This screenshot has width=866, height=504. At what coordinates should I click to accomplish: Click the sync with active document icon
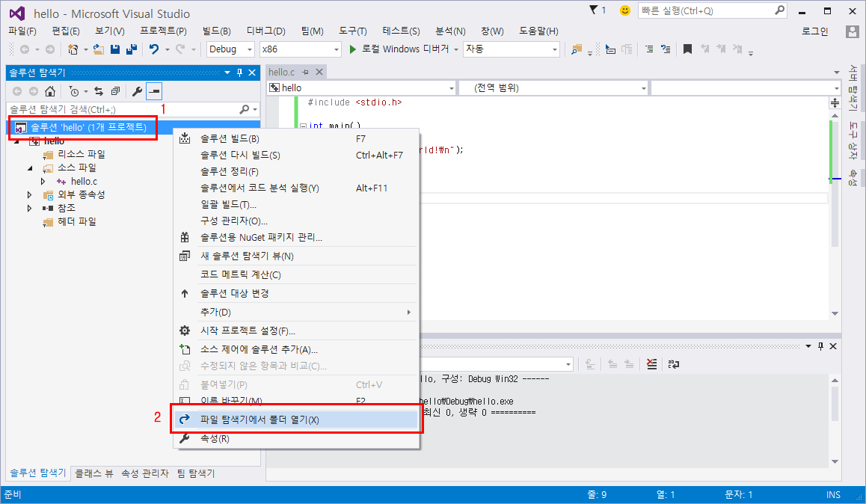99,91
